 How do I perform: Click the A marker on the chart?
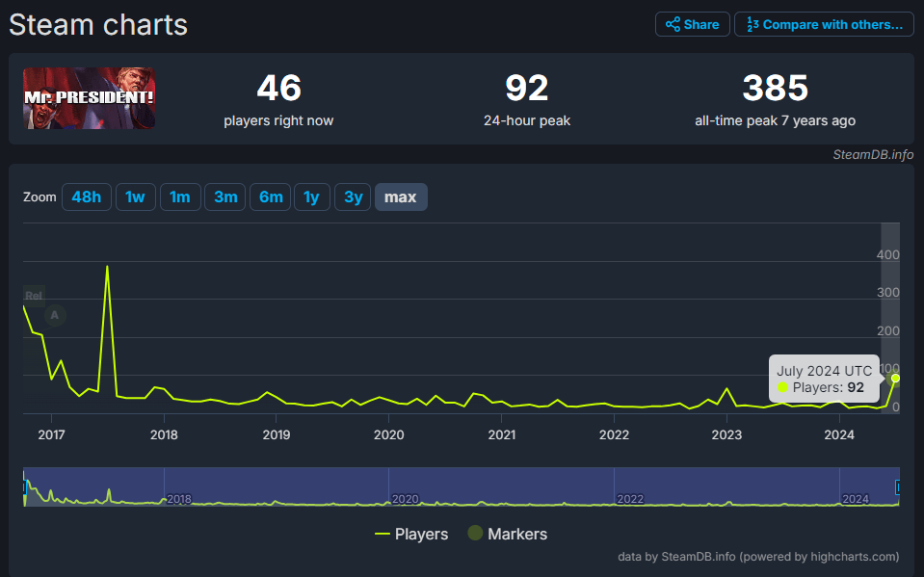click(55, 314)
